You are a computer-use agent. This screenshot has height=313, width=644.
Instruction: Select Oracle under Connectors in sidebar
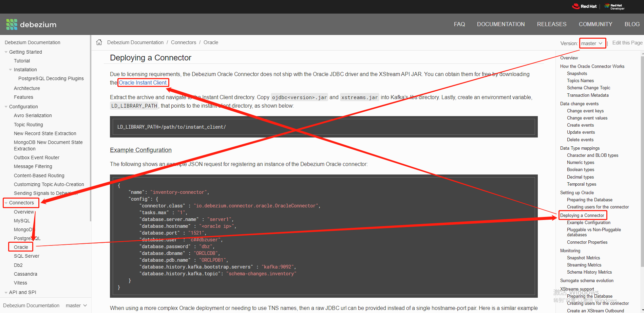pos(20,247)
